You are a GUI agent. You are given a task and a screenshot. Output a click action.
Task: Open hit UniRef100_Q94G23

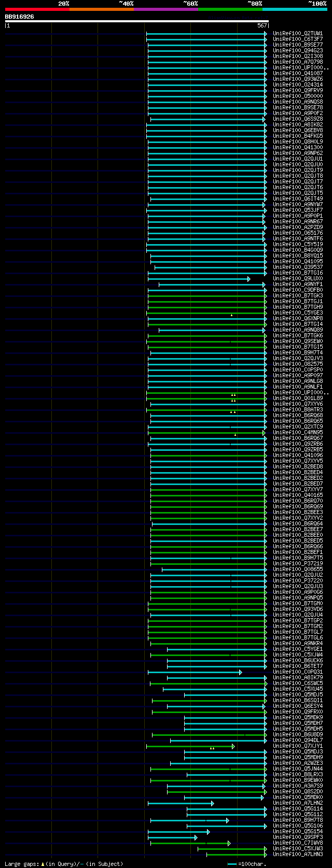tap(298, 50)
